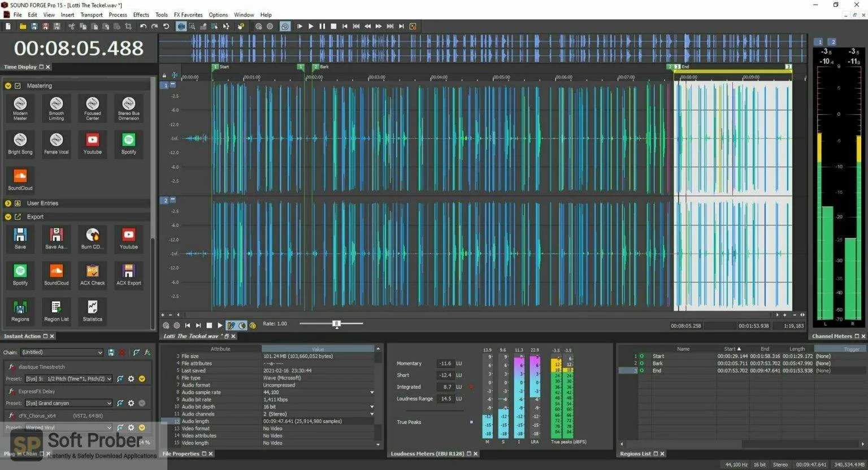Sort regions by the Start column header
This screenshot has height=470, width=868.
coord(732,349)
